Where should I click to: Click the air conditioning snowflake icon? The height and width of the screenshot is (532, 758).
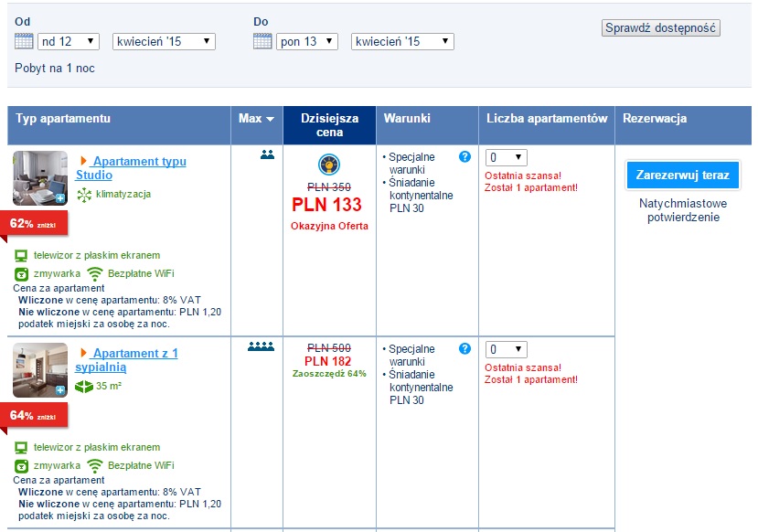coord(84,195)
